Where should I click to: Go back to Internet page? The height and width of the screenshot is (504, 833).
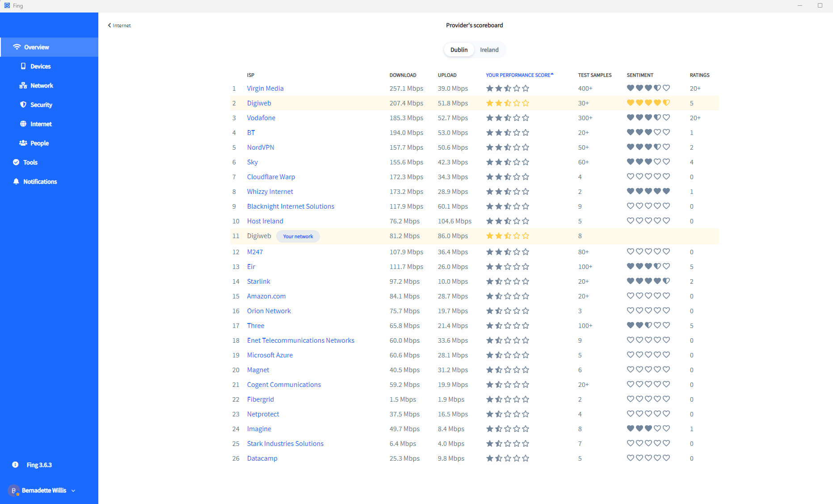pyautogui.click(x=119, y=25)
